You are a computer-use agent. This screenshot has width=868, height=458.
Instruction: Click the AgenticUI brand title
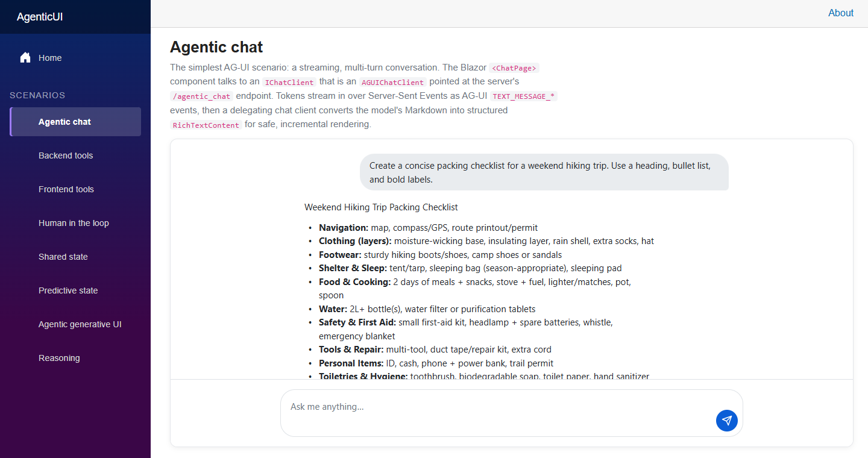(x=40, y=17)
